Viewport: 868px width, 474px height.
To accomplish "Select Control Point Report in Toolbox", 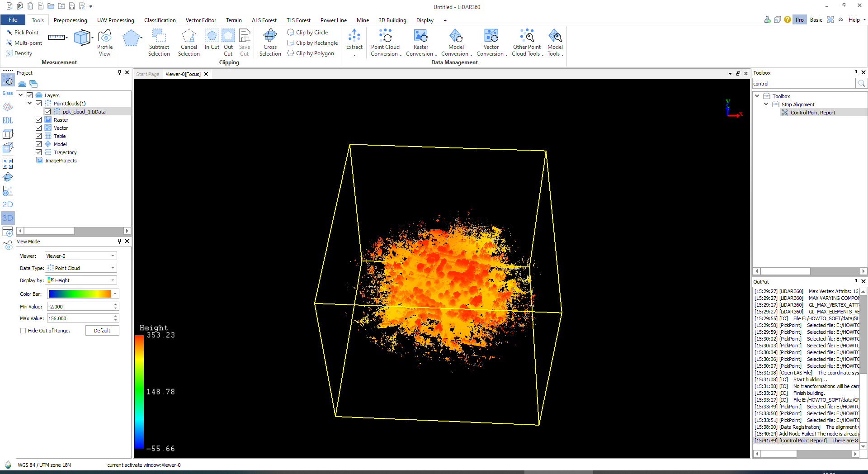I will coord(812,113).
